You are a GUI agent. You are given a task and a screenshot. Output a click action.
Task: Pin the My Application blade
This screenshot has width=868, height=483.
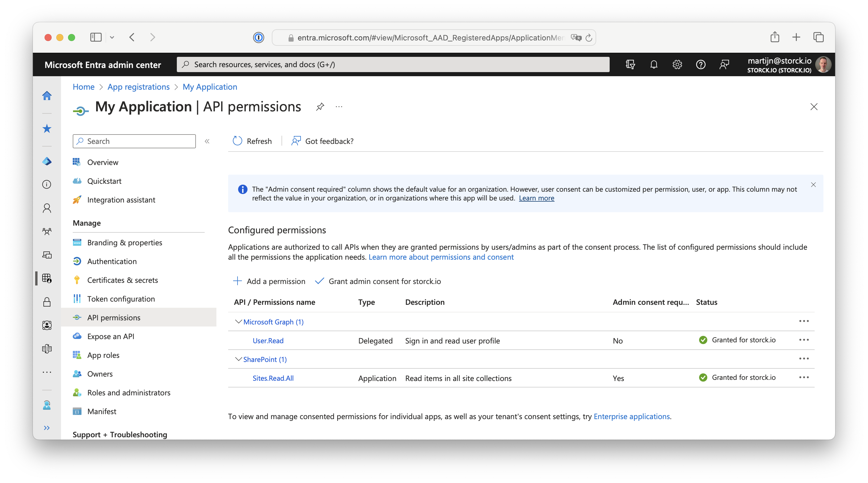click(x=320, y=107)
